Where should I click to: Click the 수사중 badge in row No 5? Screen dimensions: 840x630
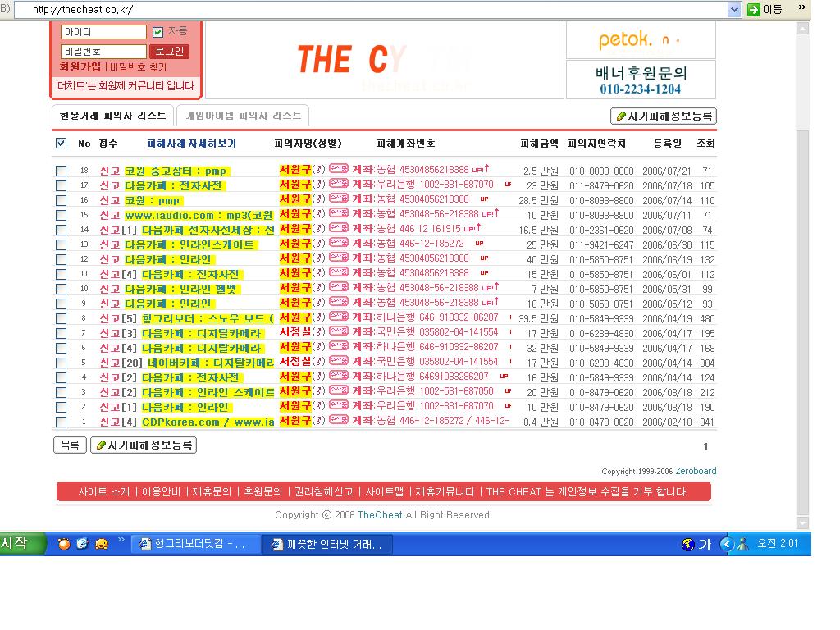338,361
